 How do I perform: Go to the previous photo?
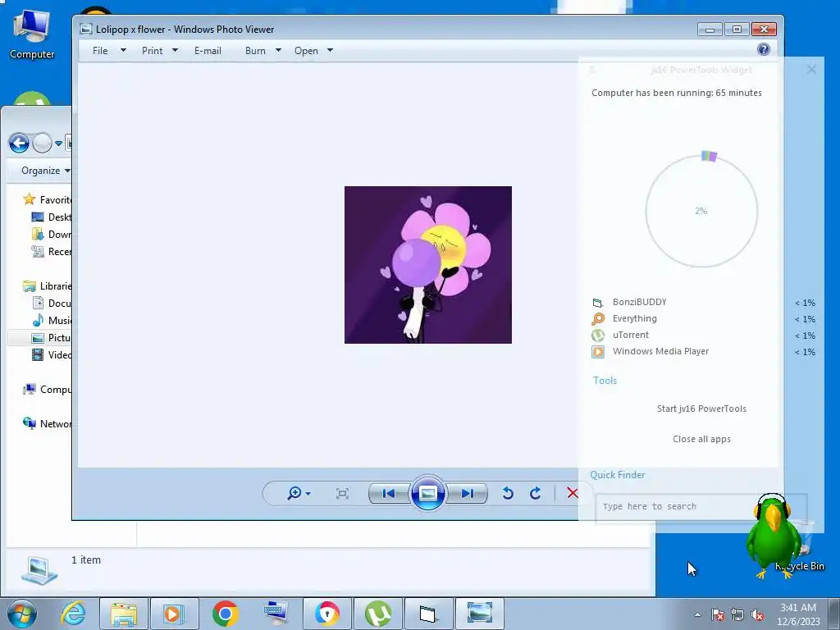(x=389, y=493)
